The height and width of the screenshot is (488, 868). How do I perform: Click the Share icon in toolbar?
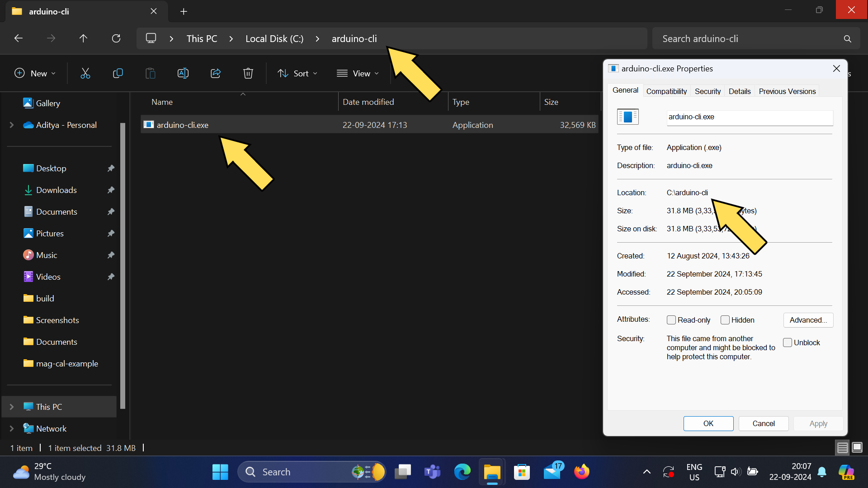216,73
